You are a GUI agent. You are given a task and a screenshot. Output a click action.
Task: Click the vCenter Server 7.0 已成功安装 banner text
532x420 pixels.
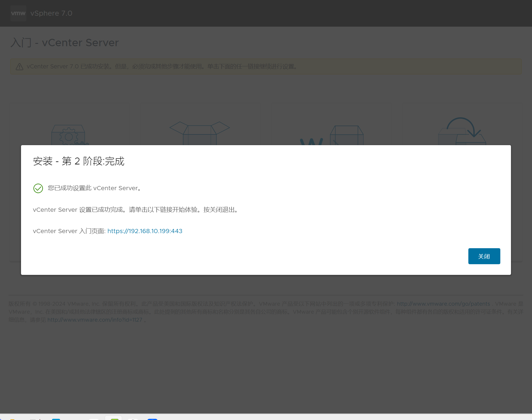[x=162, y=67]
